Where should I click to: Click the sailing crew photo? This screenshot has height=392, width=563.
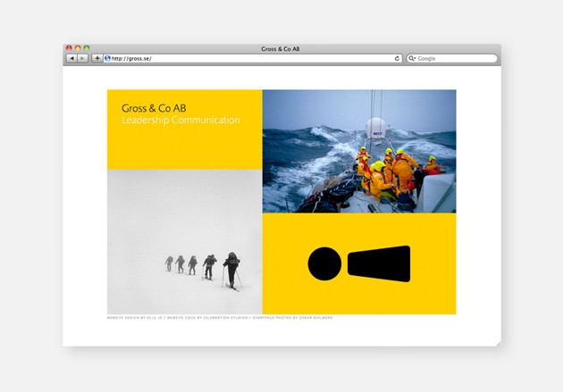pos(359,151)
